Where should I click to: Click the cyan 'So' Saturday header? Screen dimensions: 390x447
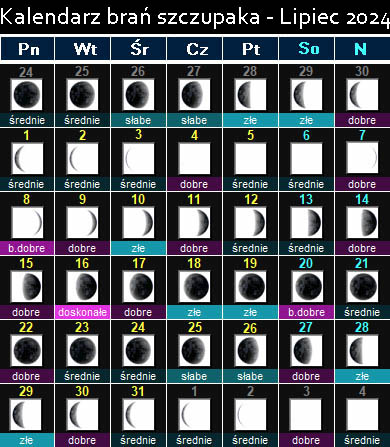point(307,49)
